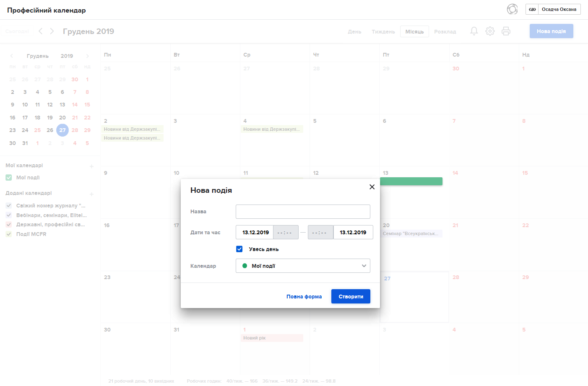This screenshot has width=588, height=386.
Task: Open the notifications bell
Action: click(x=474, y=31)
